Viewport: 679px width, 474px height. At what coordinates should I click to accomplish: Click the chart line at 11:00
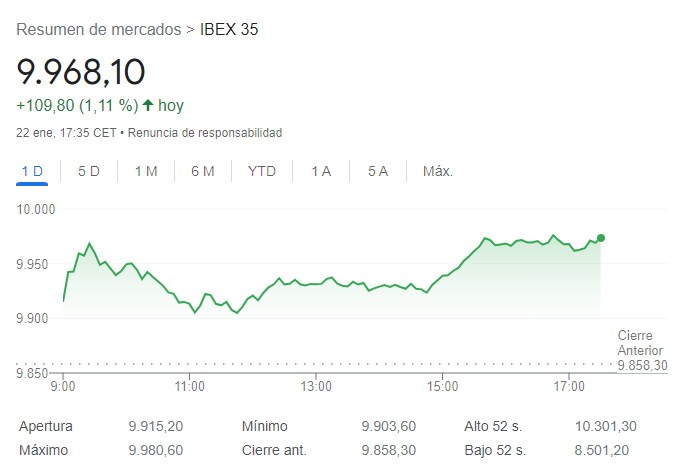(189, 303)
